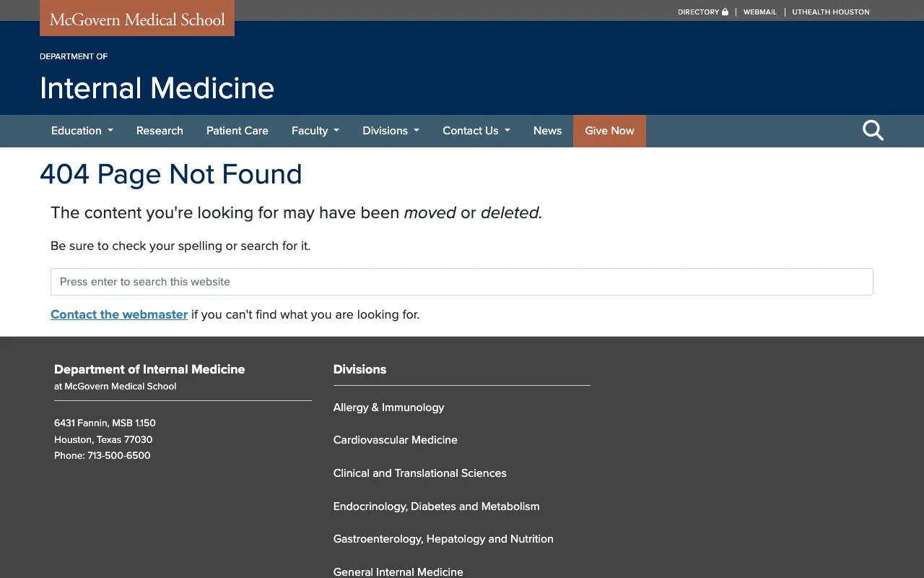Viewport: 924px width, 578px height.
Task: Open the Directory link with lock icon
Action: 702,12
